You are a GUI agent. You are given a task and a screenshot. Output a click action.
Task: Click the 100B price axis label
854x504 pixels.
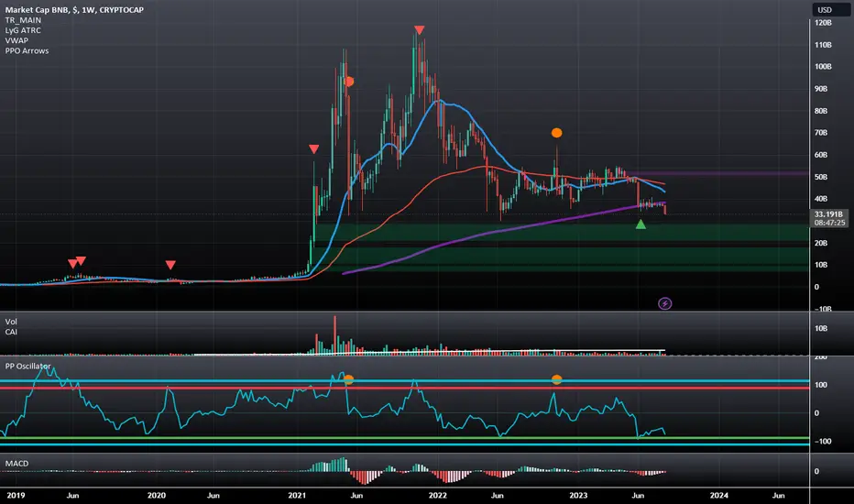[823, 67]
